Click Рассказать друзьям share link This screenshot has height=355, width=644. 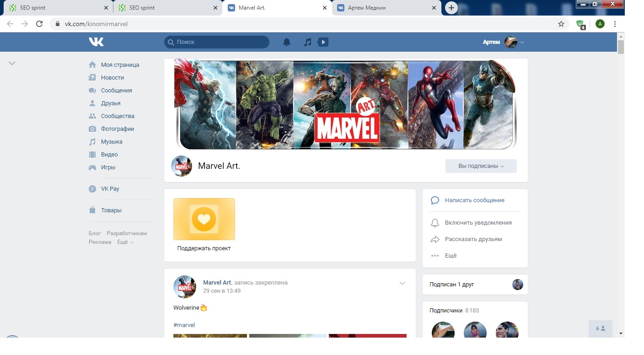(x=473, y=239)
